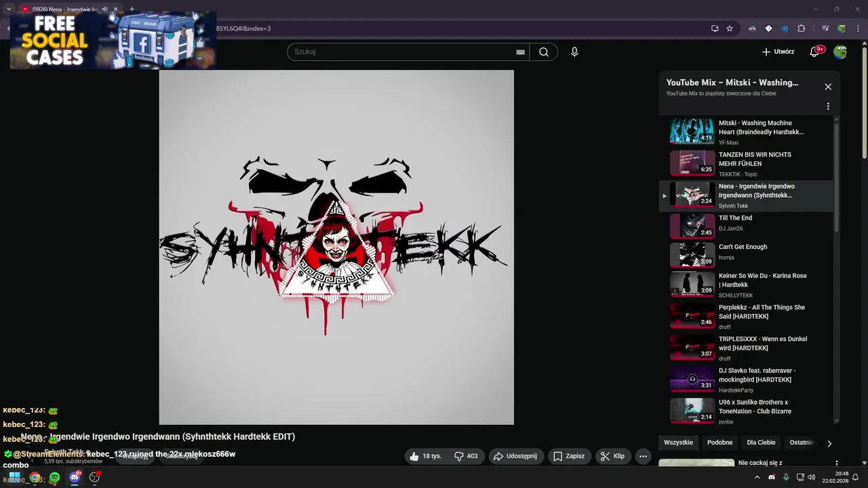Select the Podobne filter chip
Viewport: 868px width, 488px height.
[719, 443]
